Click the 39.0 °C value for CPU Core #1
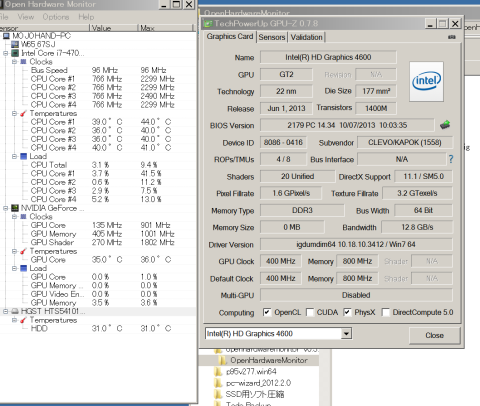Screen dimensions: 480x406 [x=107, y=122]
